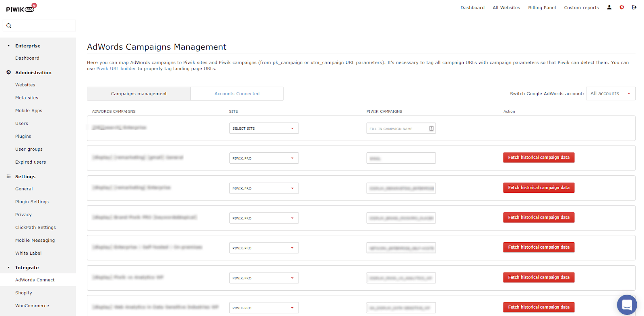
Task: Click the AdWords Campaigns Management heading
Action: click(157, 47)
